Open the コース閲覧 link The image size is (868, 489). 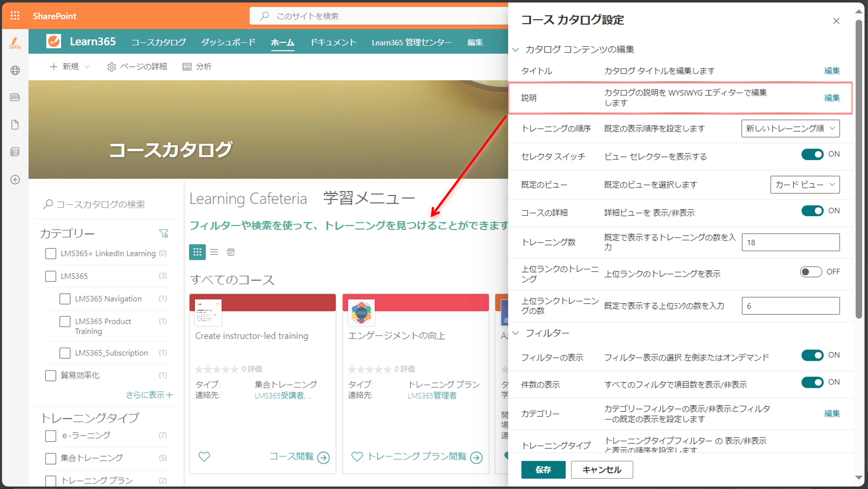(292, 457)
